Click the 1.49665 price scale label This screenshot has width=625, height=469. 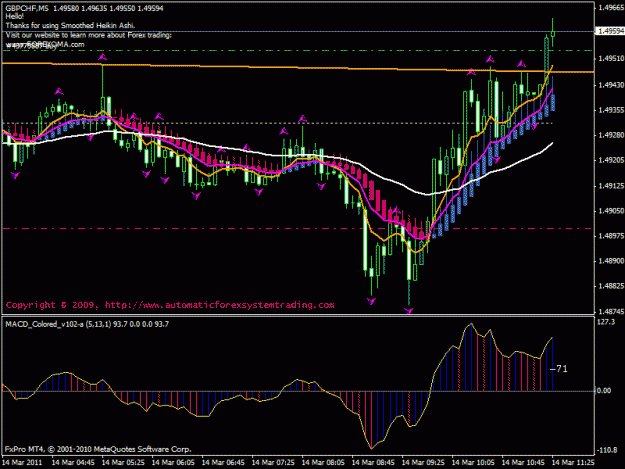click(x=611, y=7)
